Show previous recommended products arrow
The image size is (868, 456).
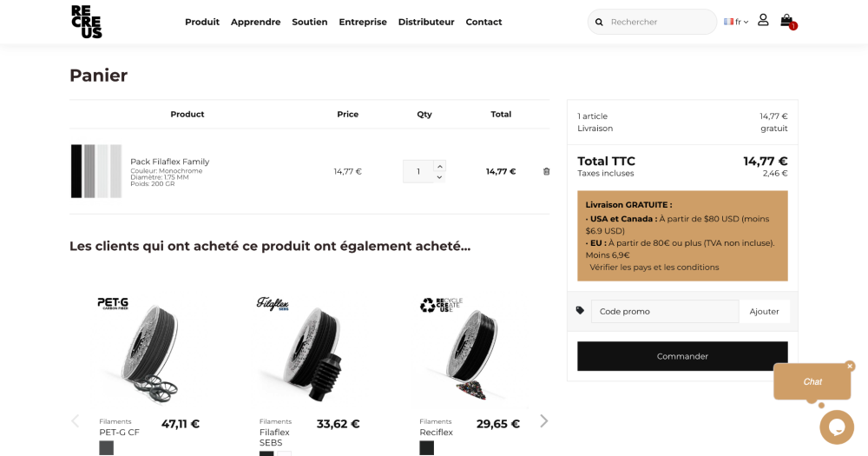76,421
